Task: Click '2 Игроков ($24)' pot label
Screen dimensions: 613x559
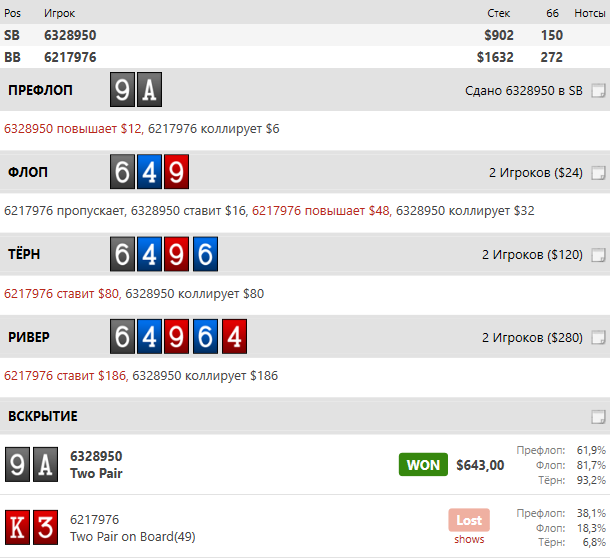Action: click(x=536, y=173)
